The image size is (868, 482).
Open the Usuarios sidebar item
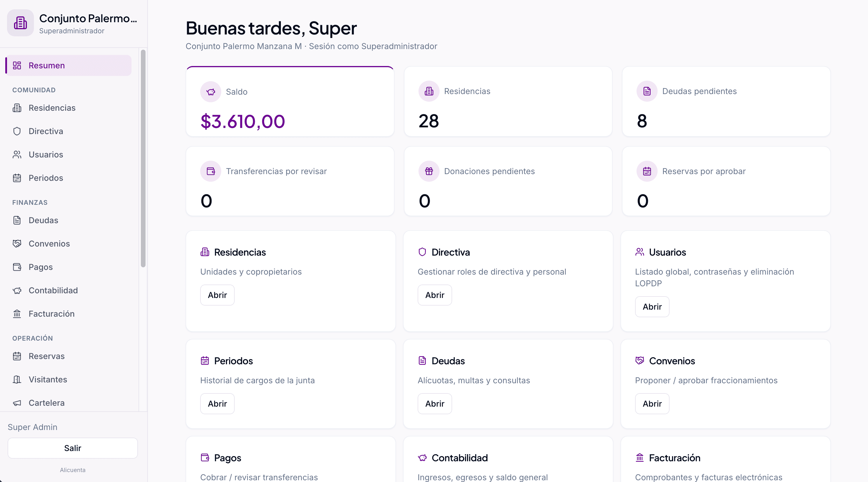click(x=68, y=155)
